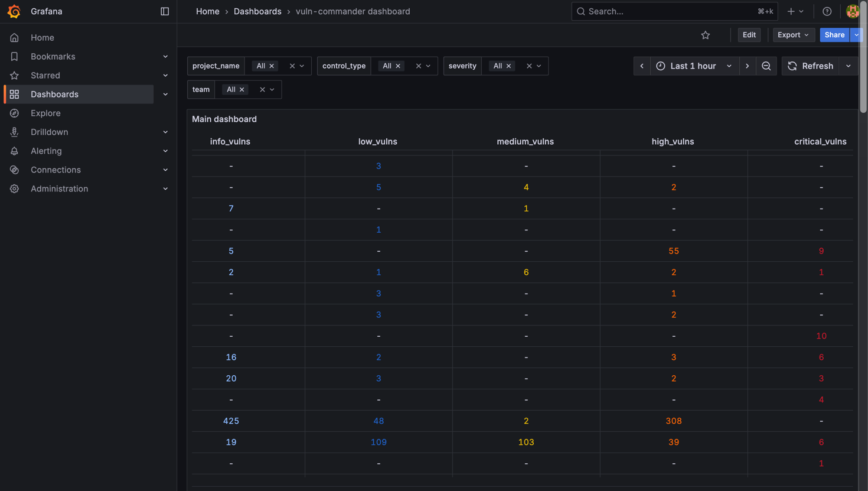Open the Share options arrow
Image resolution: width=868 pixels, height=491 pixels.
[857, 35]
